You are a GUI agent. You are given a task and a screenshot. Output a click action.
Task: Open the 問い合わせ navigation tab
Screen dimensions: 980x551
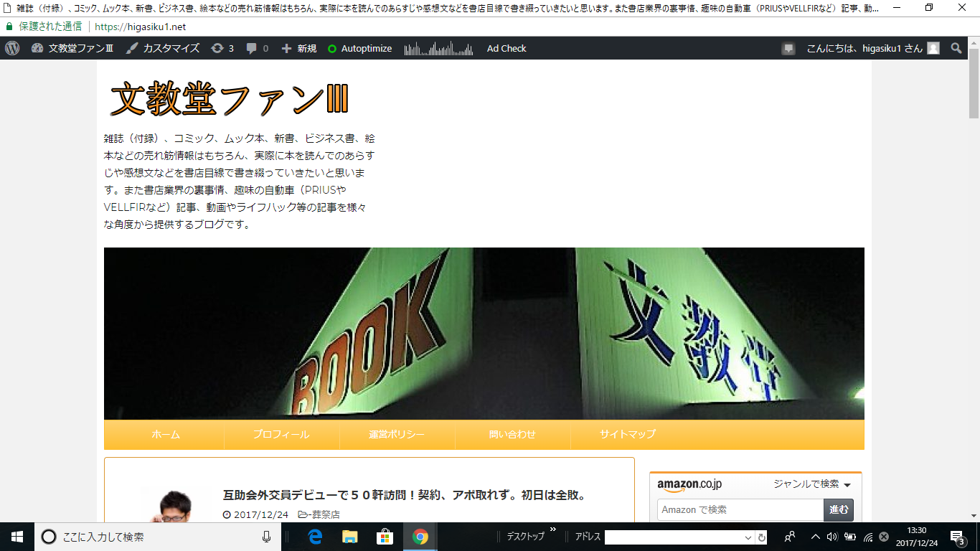pyautogui.click(x=512, y=434)
